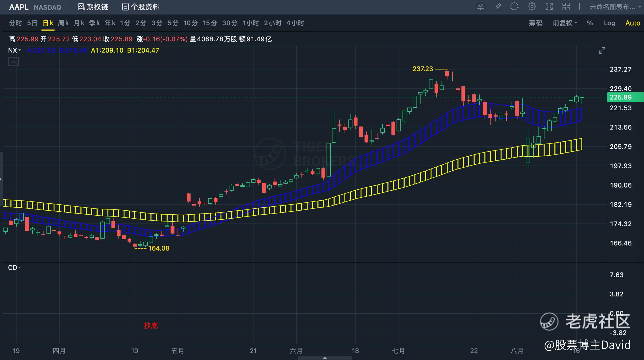Toggle the Auto scale option

pyautogui.click(x=633, y=23)
